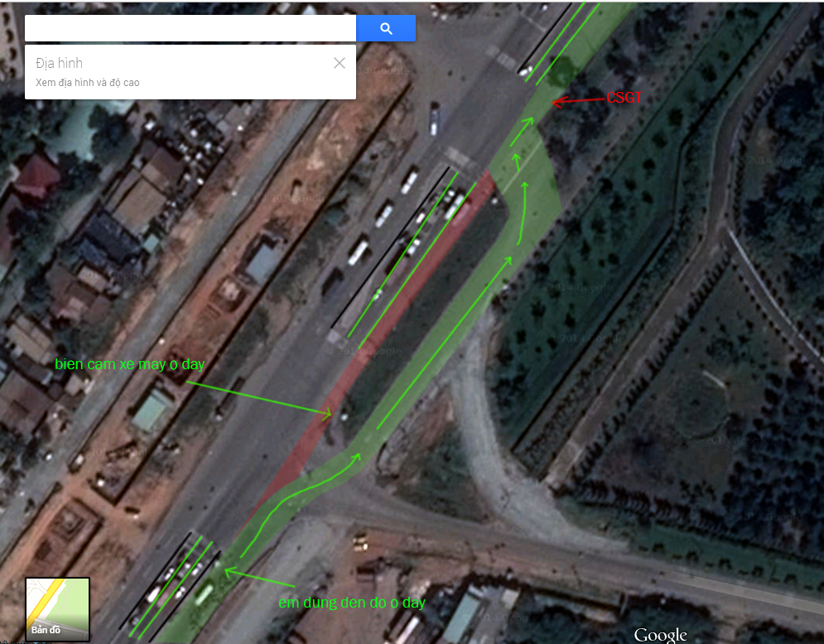
Task: Click the red CSGT label
Action: pyautogui.click(x=624, y=98)
